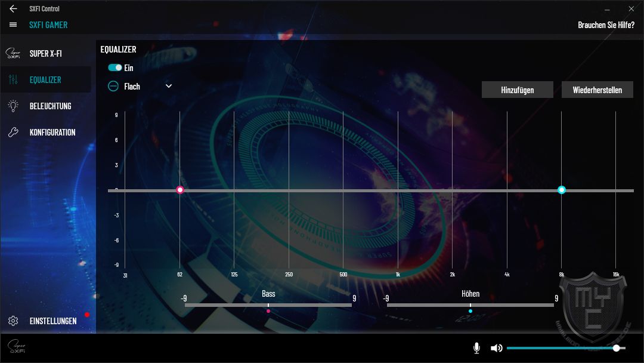Click the lightbulb lighting icon
The height and width of the screenshot is (363, 644).
(13, 106)
